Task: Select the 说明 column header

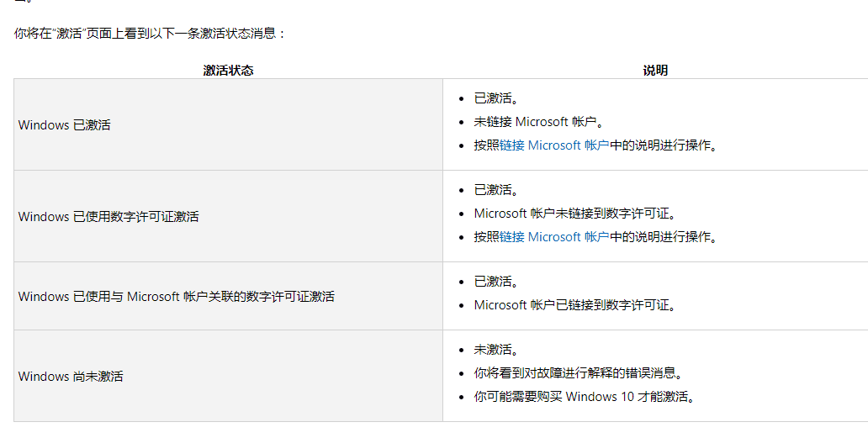Action: 655,71
